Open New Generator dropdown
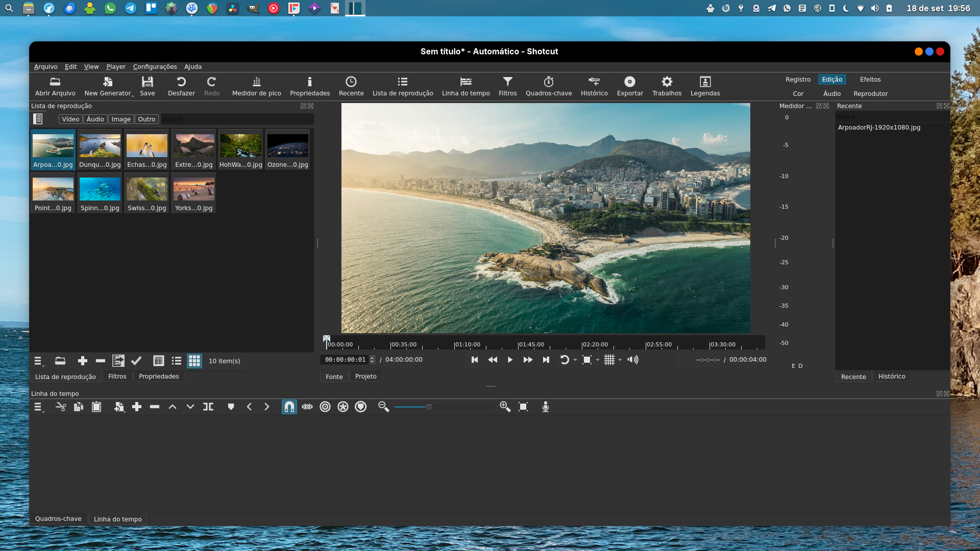The height and width of the screenshot is (551, 980). tap(108, 86)
